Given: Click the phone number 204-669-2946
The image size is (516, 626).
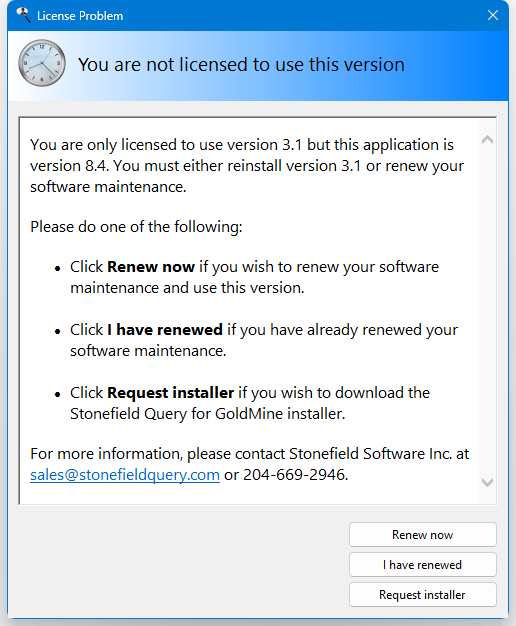Looking at the screenshot, I should click(x=296, y=475).
